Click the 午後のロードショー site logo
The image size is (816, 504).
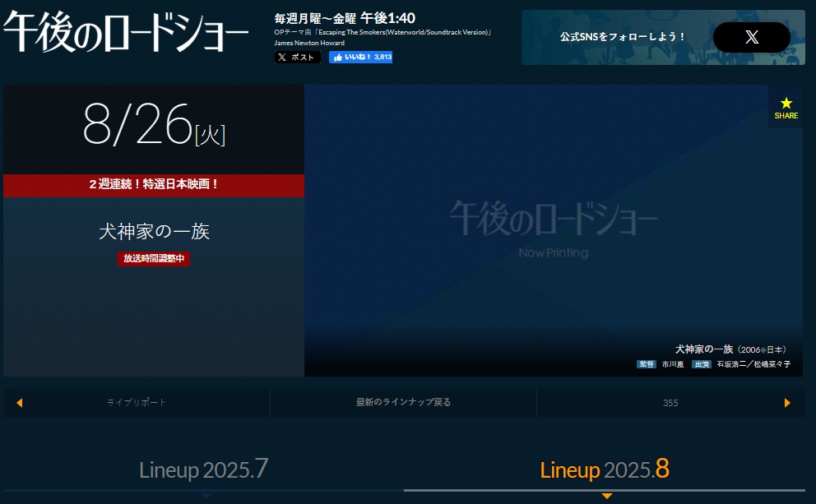click(x=125, y=31)
